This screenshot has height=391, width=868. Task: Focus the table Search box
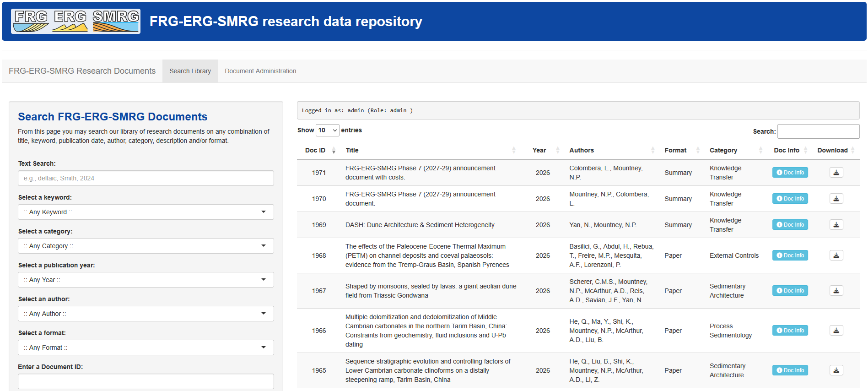point(818,131)
